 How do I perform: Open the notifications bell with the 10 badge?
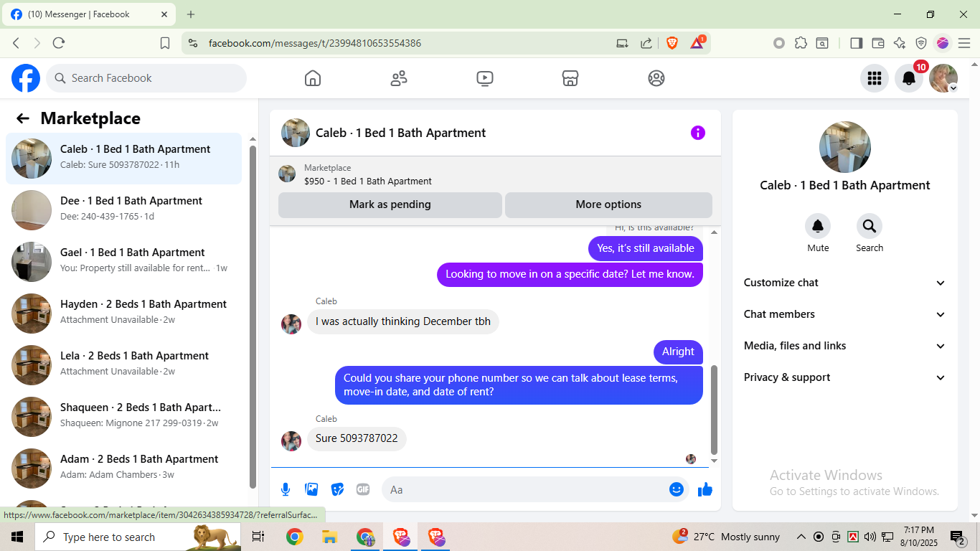[909, 78]
